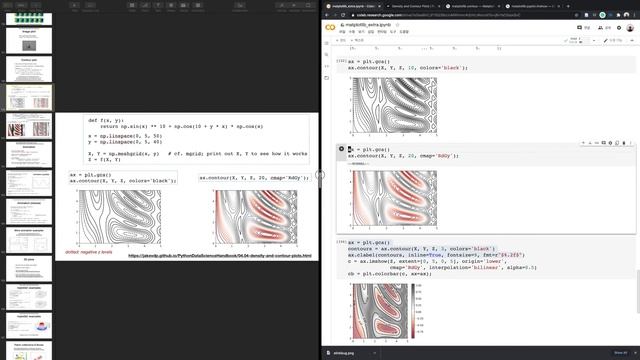
Task: Click the link-to-cell icon in cell toolbar
Action: pyautogui.click(x=597, y=143)
